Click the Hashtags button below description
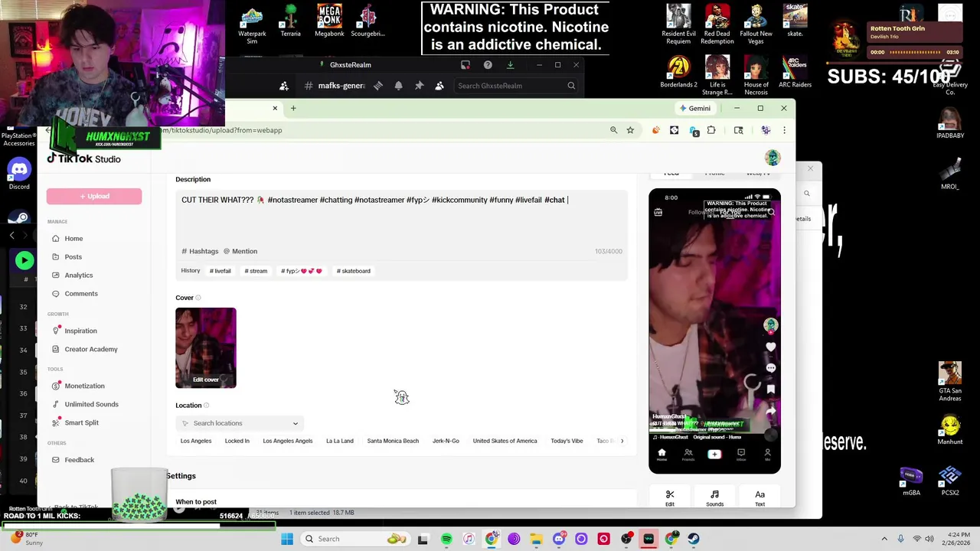The image size is (980, 551). point(200,251)
